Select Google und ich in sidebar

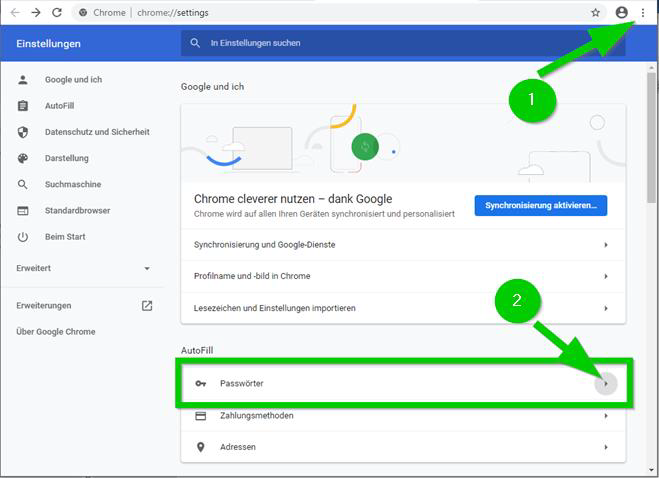click(x=73, y=79)
